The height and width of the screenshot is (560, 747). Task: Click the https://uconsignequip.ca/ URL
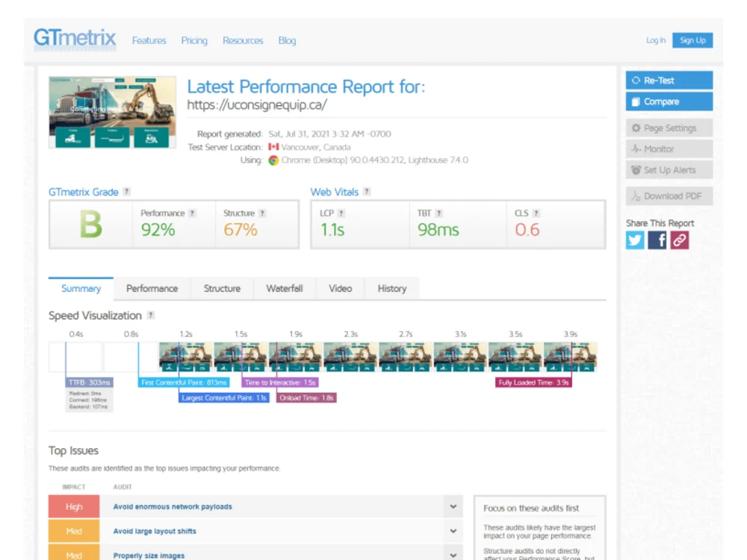[x=257, y=105]
